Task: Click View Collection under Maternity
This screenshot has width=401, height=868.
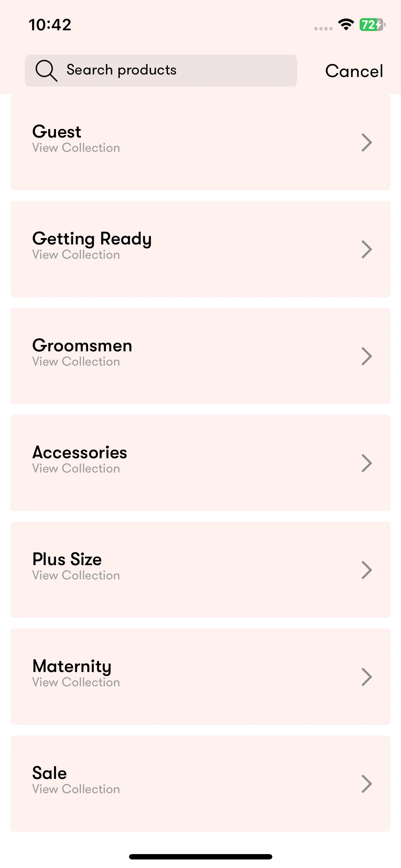Action: [76, 682]
